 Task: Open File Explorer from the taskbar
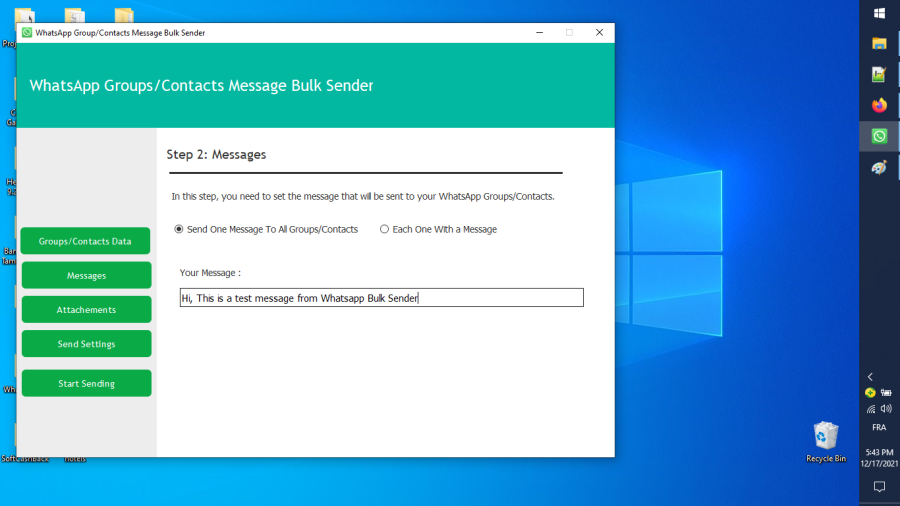coord(879,44)
